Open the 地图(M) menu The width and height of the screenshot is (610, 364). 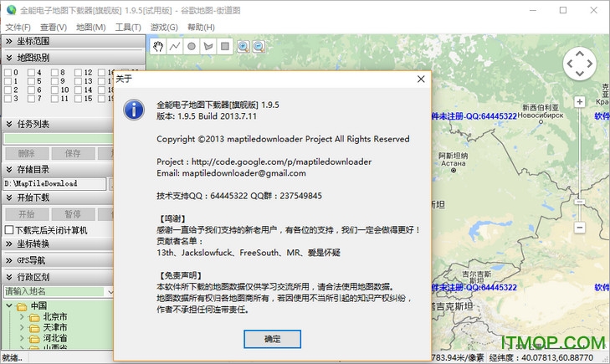(90, 28)
